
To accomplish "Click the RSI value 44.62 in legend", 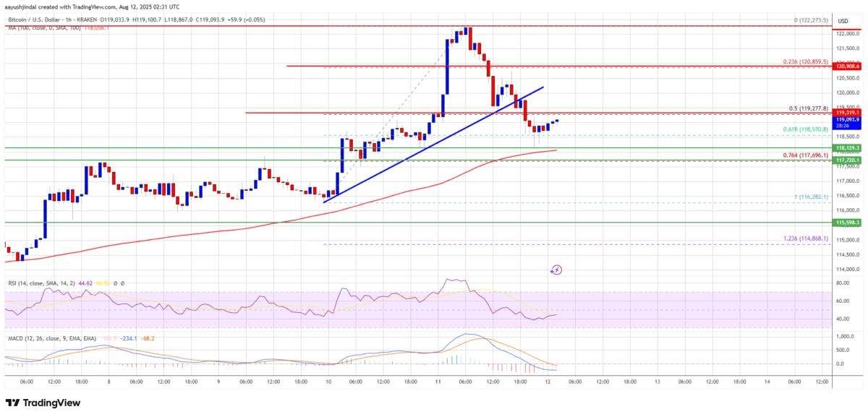I will 87,284.
